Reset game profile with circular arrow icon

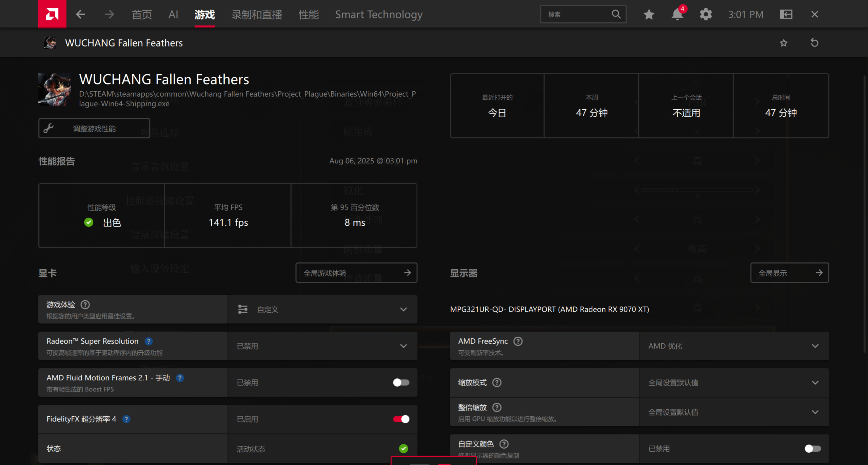tap(814, 43)
